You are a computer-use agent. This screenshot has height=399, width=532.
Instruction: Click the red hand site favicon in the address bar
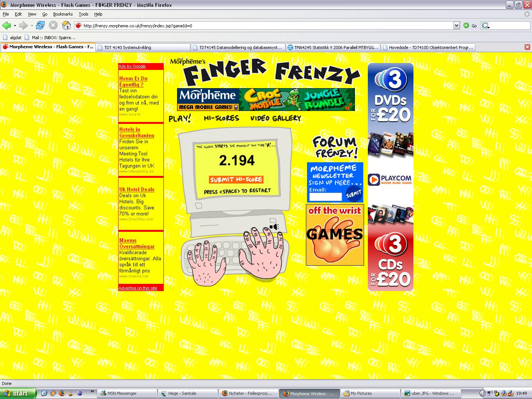[x=79, y=25]
